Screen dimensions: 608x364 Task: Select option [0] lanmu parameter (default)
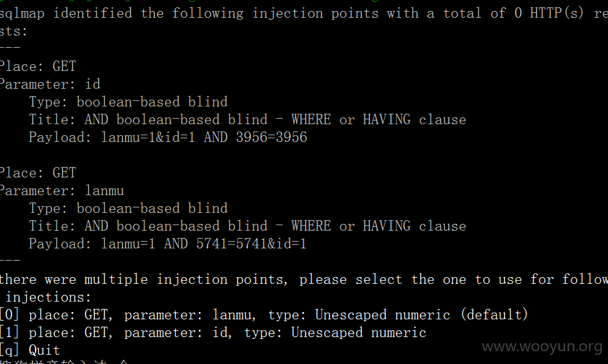tap(264, 315)
